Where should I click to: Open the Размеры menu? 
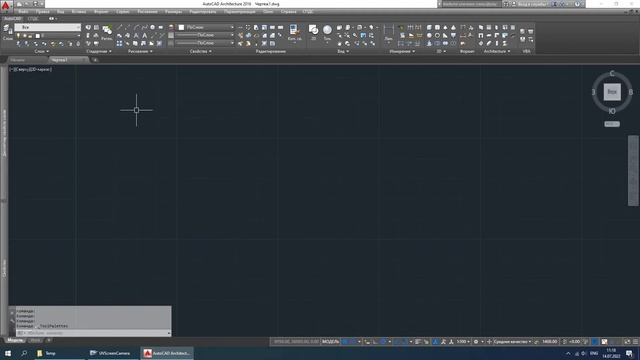point(173,12)
